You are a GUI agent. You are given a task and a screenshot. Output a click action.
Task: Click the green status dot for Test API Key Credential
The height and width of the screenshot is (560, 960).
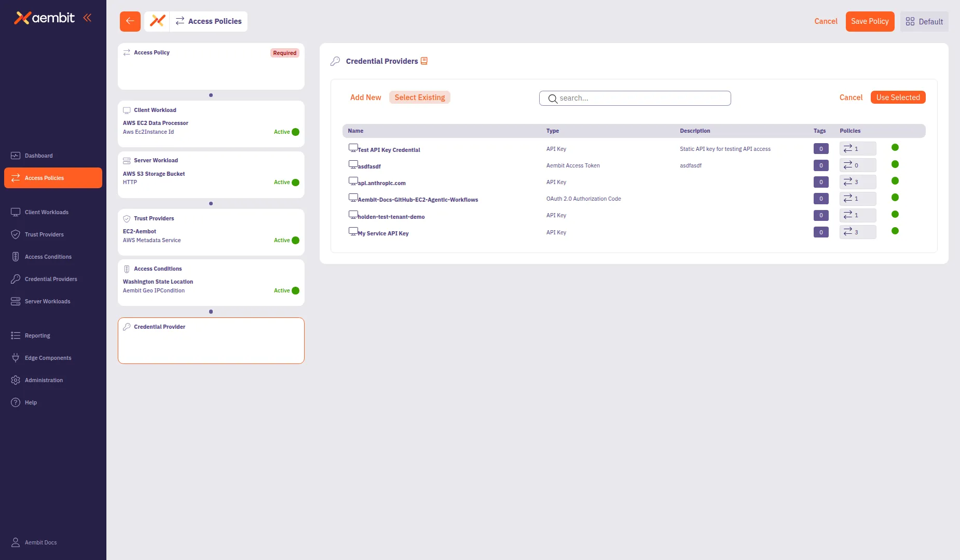pyautogui.click(x=894, y=147)
